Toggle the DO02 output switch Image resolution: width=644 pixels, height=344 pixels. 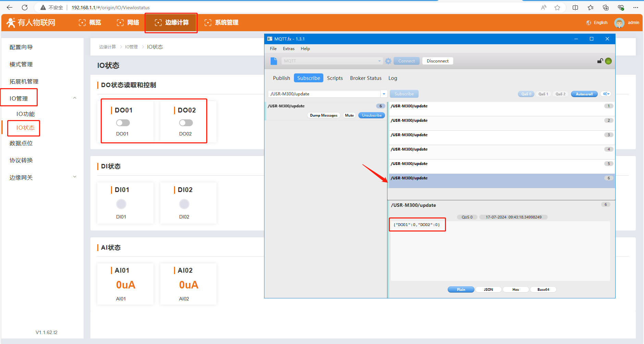click(x=186, y=123)
